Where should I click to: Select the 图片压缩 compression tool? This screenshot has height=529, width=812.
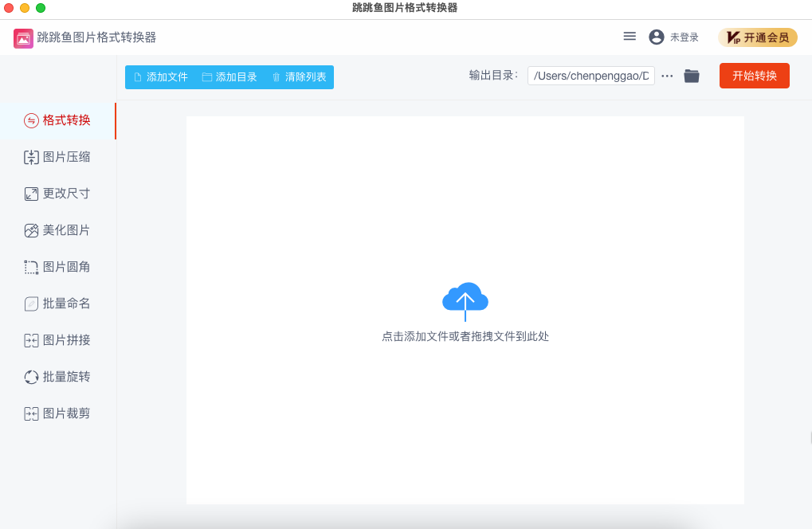pyautogui.click(x=57, y=157)
